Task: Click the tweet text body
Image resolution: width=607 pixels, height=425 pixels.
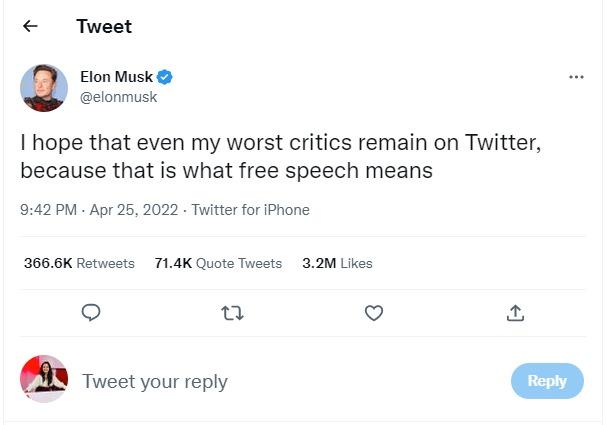Action: pyautogui.click(x=280, y=157)
